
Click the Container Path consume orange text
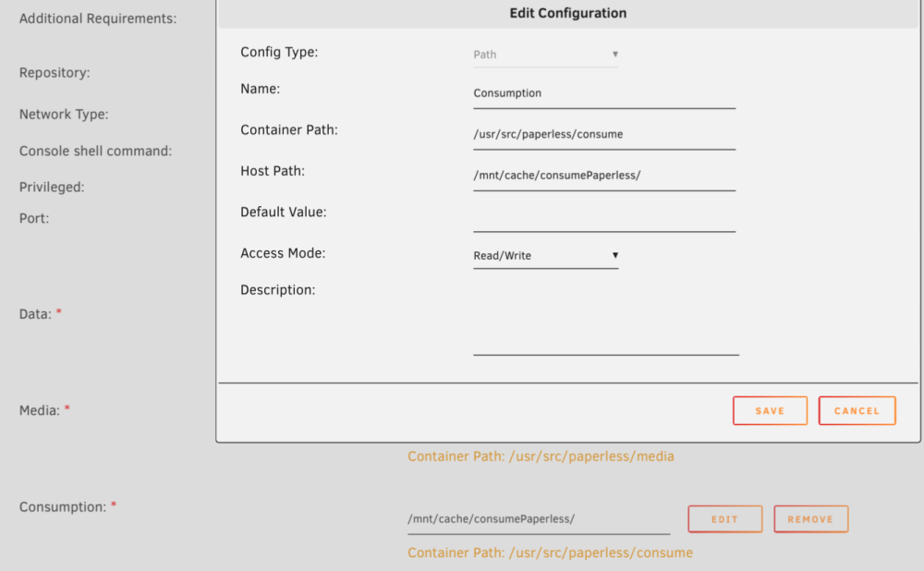click(550, 553)
